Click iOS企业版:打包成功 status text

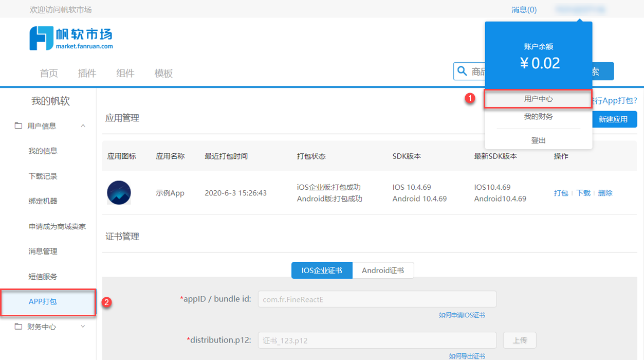329,187
